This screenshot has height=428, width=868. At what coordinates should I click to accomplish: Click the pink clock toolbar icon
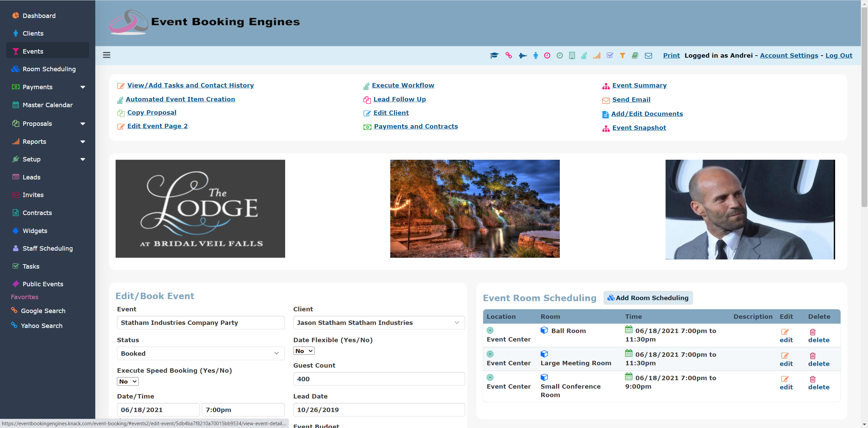[x=547, y=56]
